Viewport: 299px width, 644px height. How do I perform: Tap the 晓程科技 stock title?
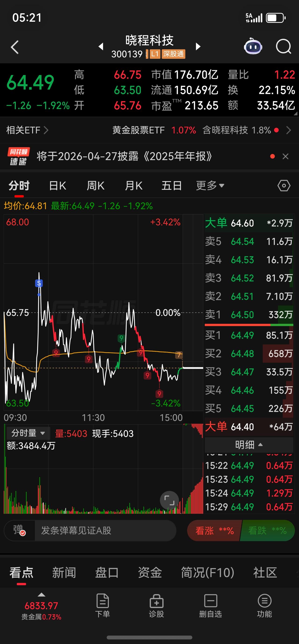(149, 40)
